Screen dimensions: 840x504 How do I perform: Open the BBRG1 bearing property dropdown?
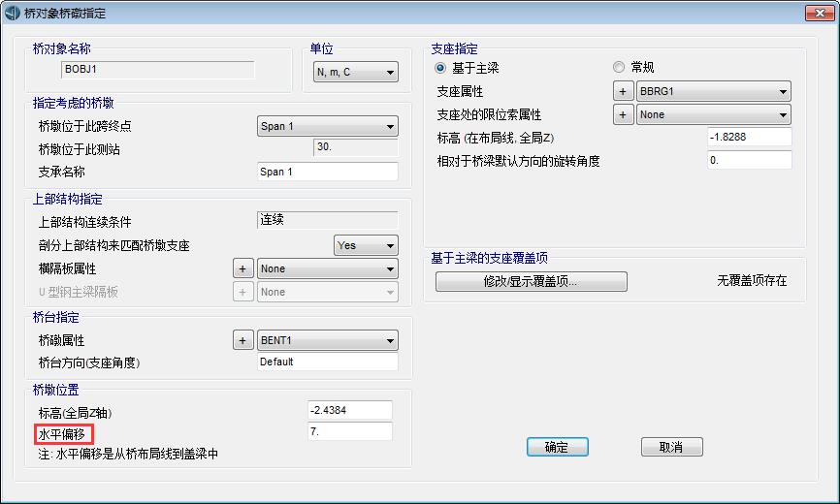(x=714, y=91)
